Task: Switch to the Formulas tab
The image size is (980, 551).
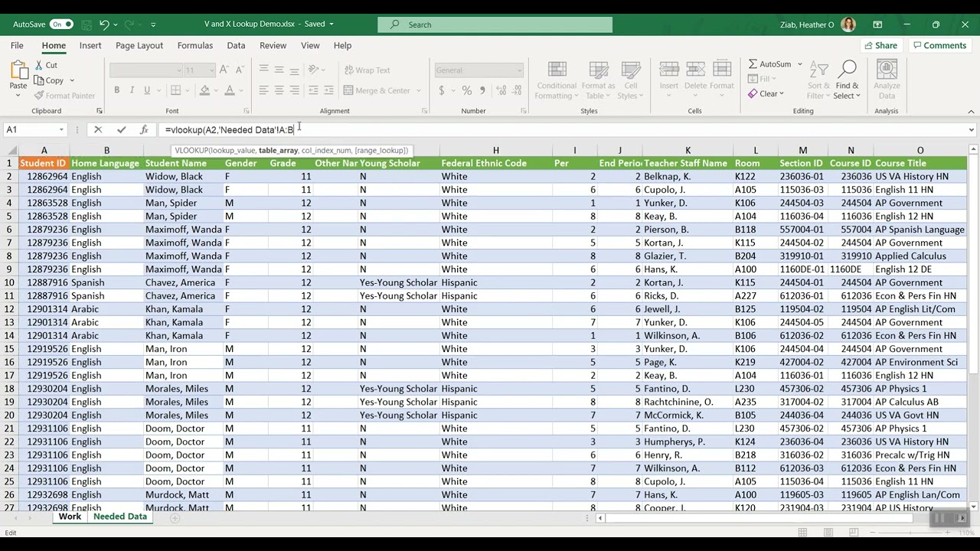Action: [x=195, y=46]
